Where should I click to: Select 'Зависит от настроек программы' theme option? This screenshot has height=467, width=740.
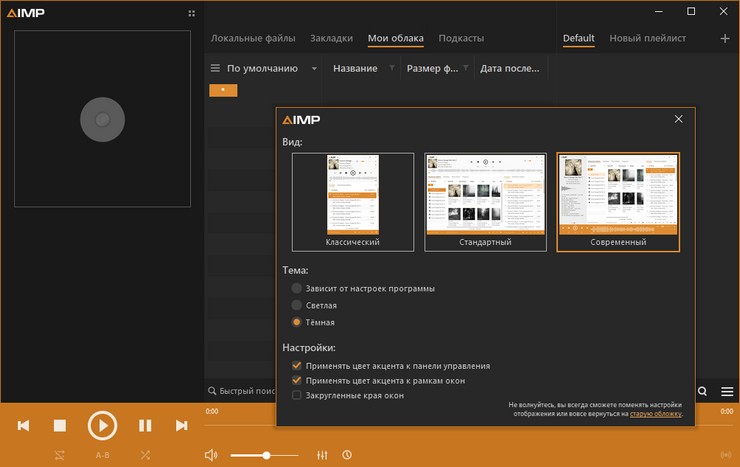(297, 288)
